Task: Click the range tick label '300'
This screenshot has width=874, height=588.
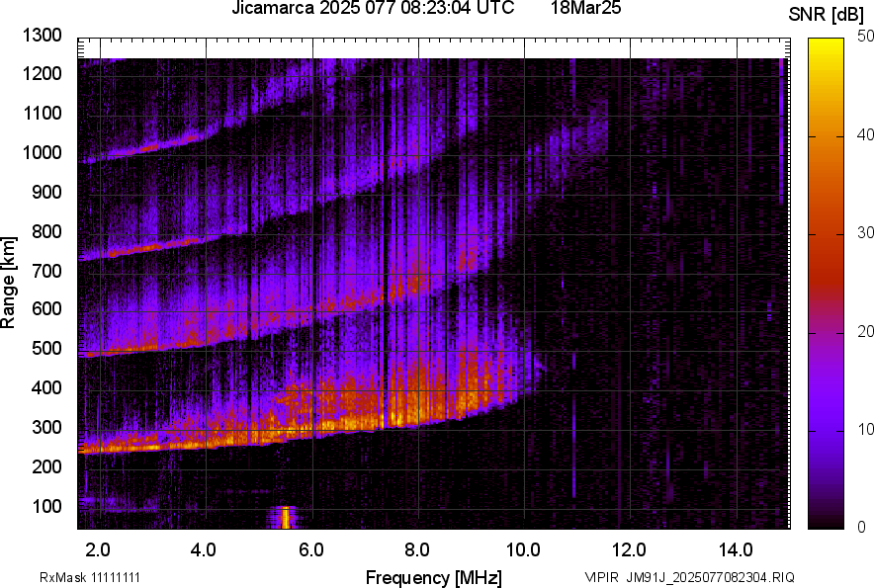Action: [x=46, y=427]
